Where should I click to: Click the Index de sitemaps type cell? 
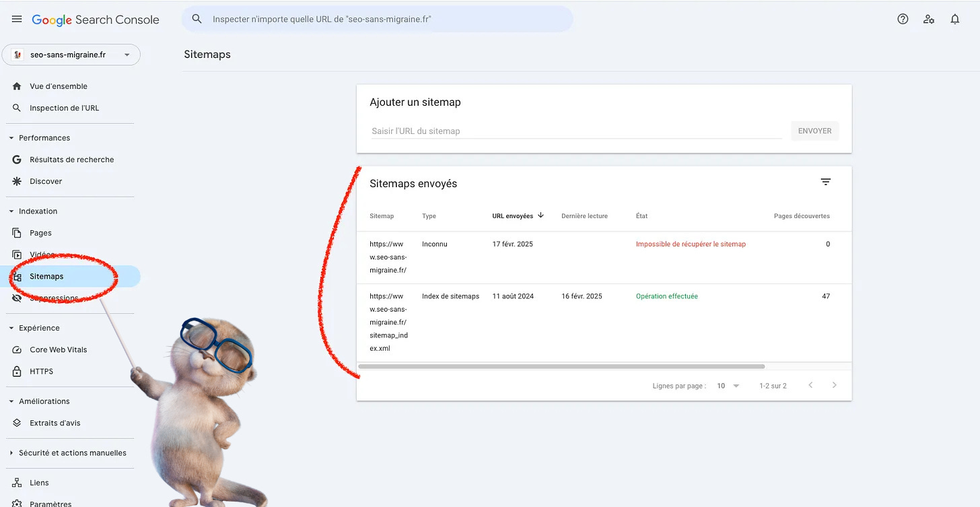[x=450, y=296]
